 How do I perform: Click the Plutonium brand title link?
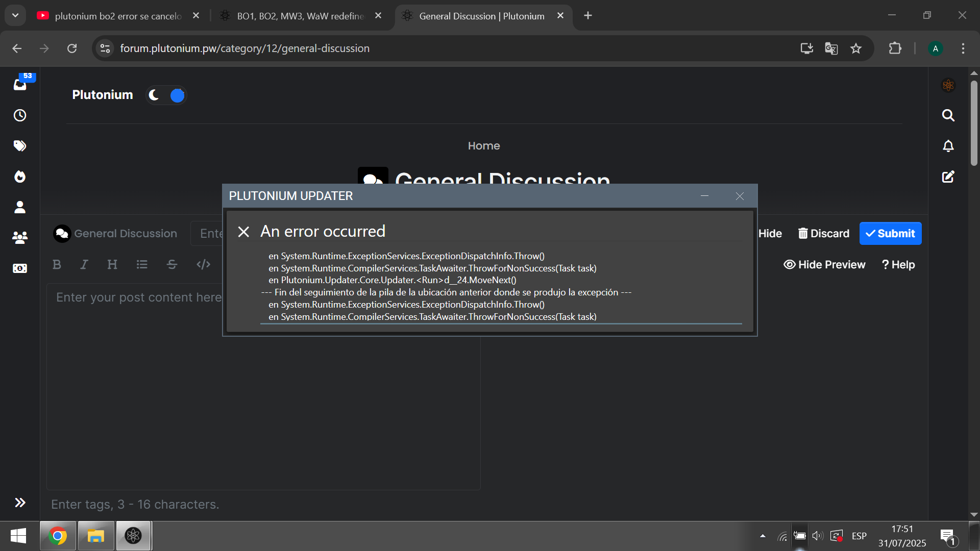click(x=103, y=95)
